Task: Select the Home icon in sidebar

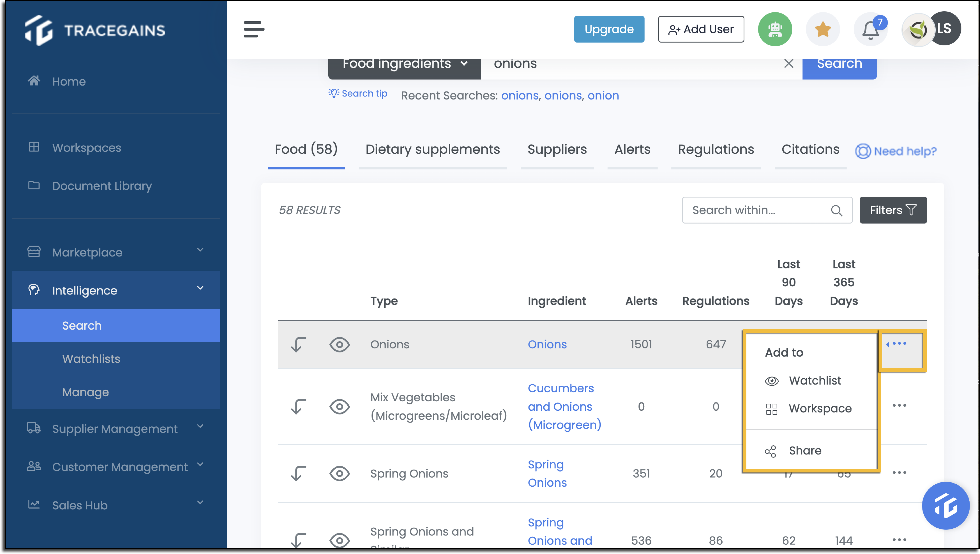Action: pos(34,80)
